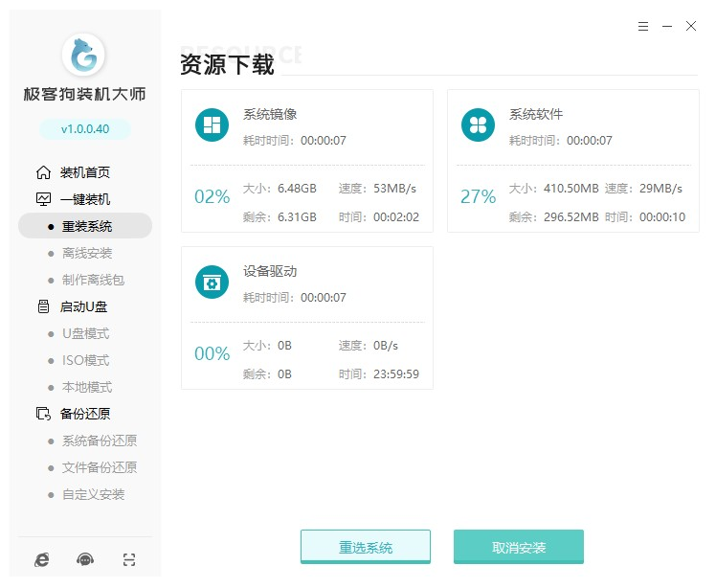Click the v1.0.0.40 version badge
The height and width of the screenshot is (588, 716).
point(84,129)
